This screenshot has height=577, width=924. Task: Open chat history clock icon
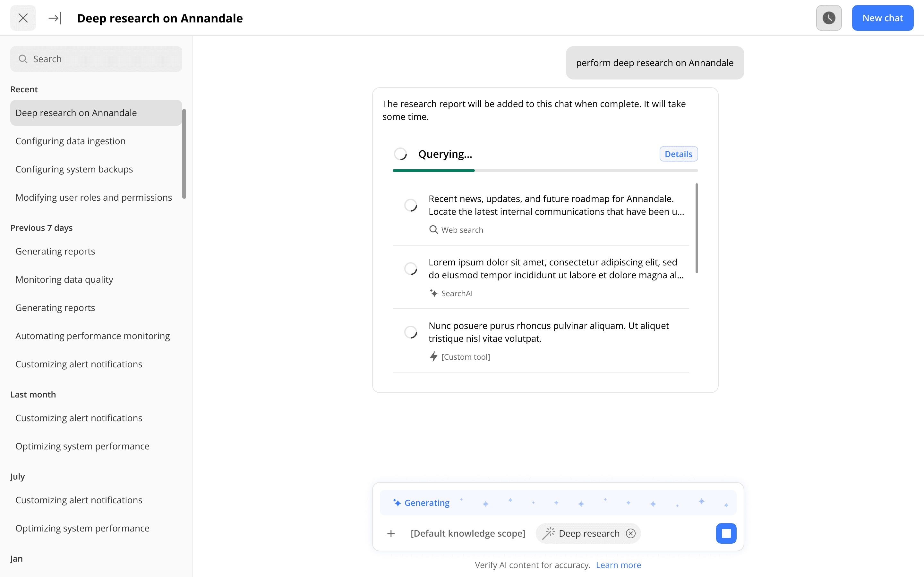(828, 18)
